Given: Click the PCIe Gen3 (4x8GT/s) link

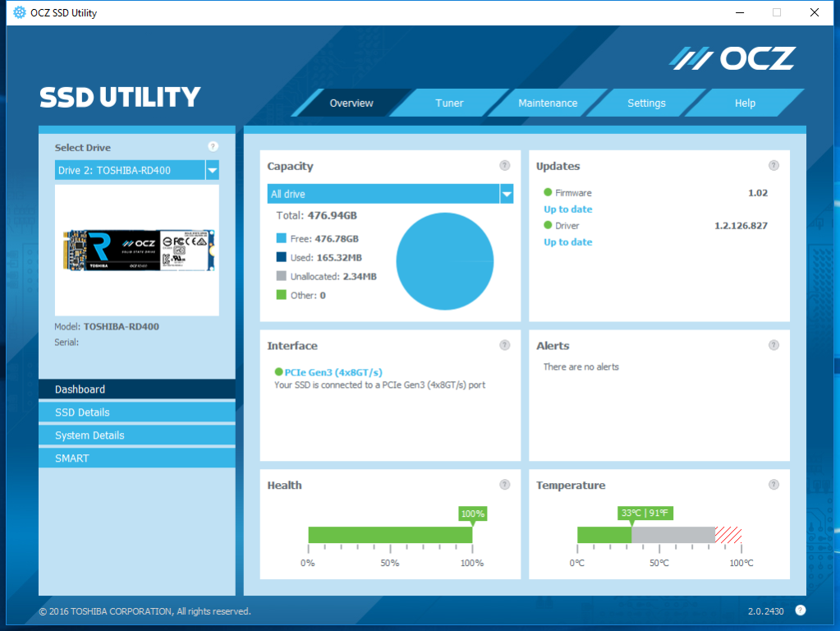Looking at the screenshot, I should point(333,372).
